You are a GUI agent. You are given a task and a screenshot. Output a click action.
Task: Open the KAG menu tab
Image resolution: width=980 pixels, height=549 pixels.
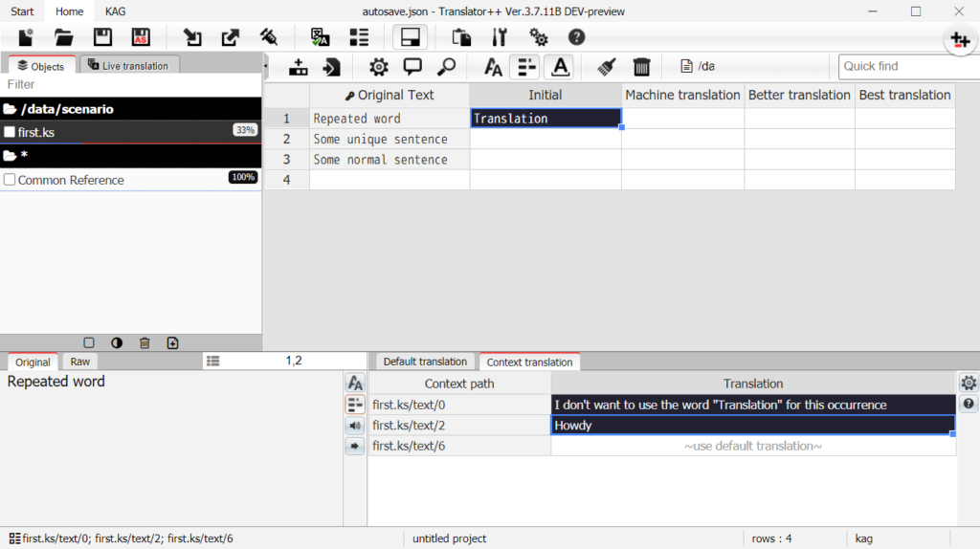coord(115,11)
